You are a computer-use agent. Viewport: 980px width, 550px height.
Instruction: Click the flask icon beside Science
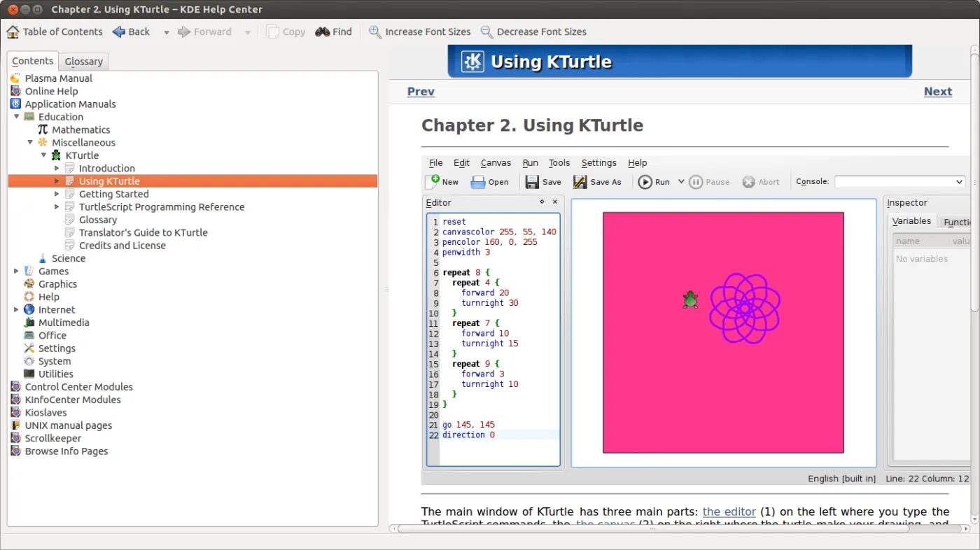click(x=43, y=258)
